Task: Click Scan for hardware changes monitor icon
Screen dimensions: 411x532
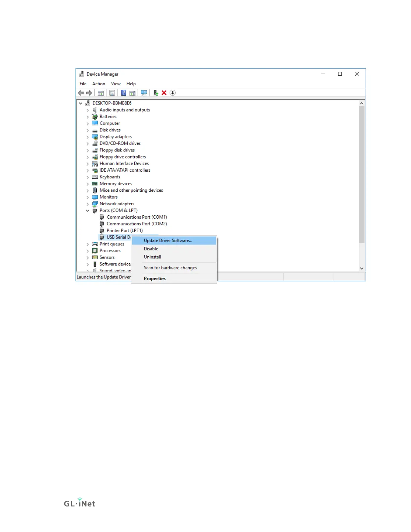Action: [144, 93]
